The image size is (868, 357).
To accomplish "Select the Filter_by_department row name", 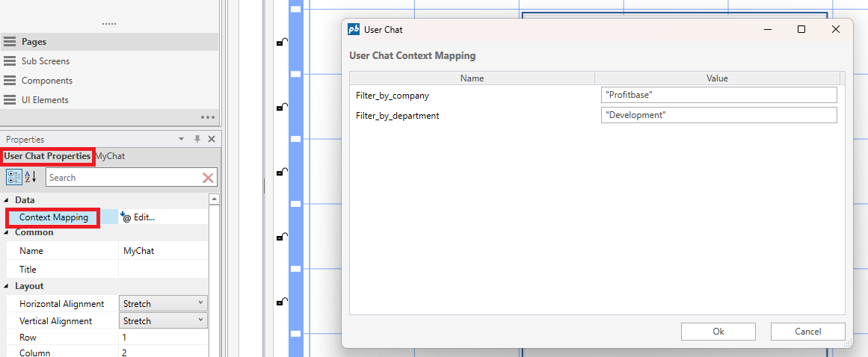I will pyautogui.click(x=398, y=116).
